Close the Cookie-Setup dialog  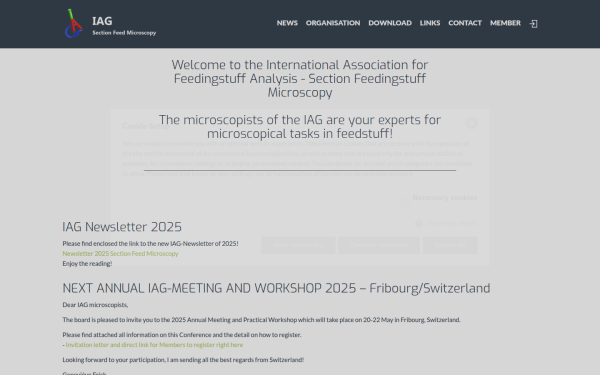471,123
